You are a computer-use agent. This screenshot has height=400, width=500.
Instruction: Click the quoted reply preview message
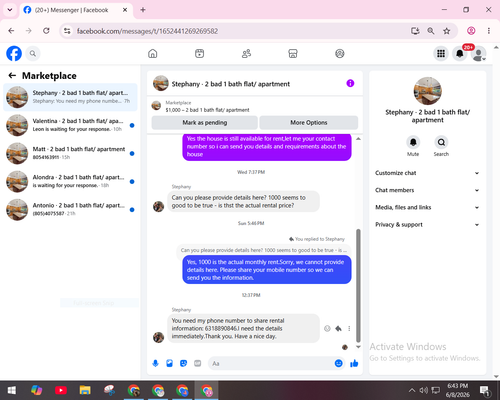(263, 250)
